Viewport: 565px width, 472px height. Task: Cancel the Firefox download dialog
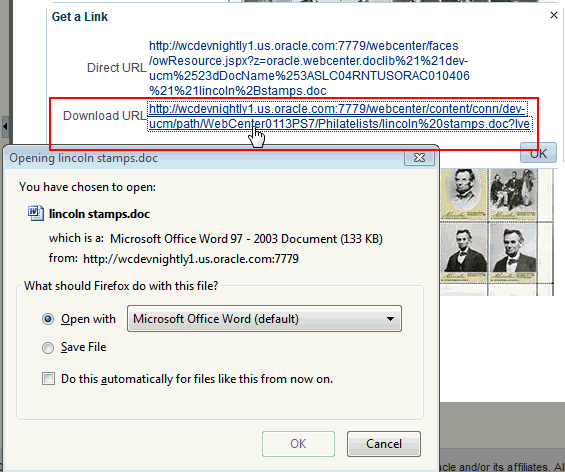(x=384, y=444)
